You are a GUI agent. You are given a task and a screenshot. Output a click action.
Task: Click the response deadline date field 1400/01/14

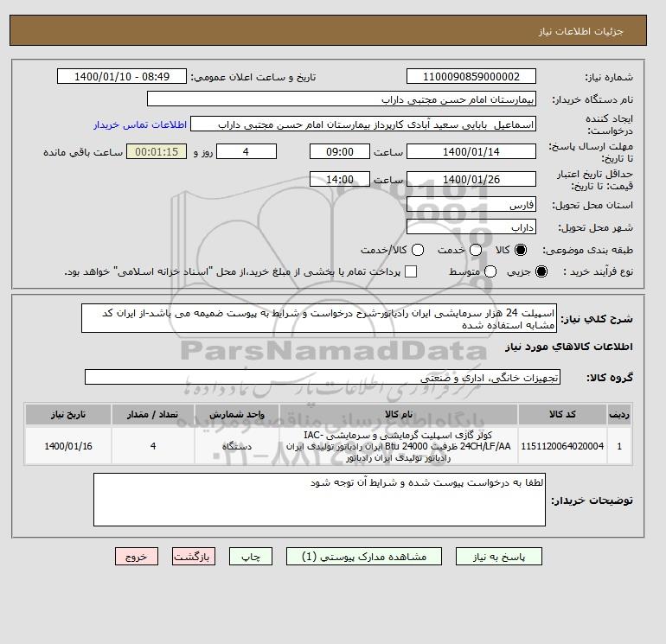(x=471, y=151)
